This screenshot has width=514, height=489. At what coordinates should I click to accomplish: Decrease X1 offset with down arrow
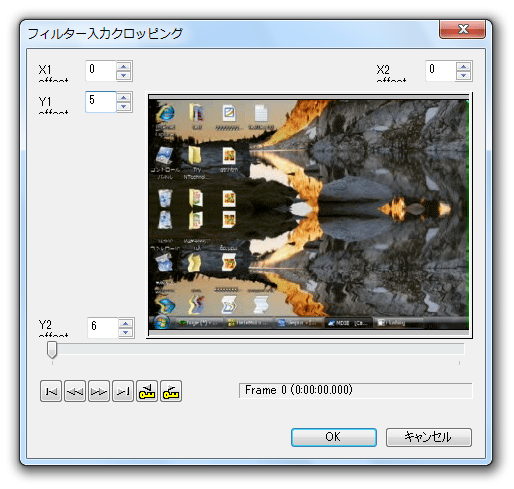[x=124, y=75]
